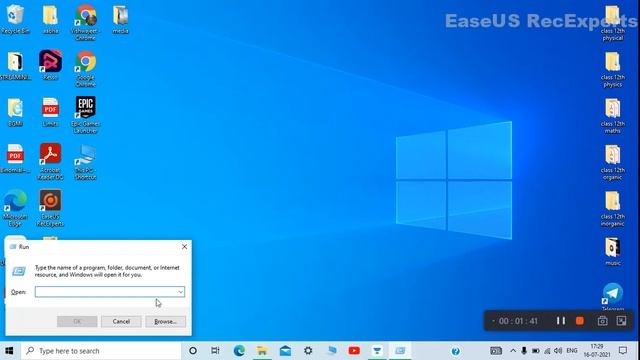Open File Explorer from the taskbar
Viewport: 640px width, 360px height.
[x=262, y=351]
